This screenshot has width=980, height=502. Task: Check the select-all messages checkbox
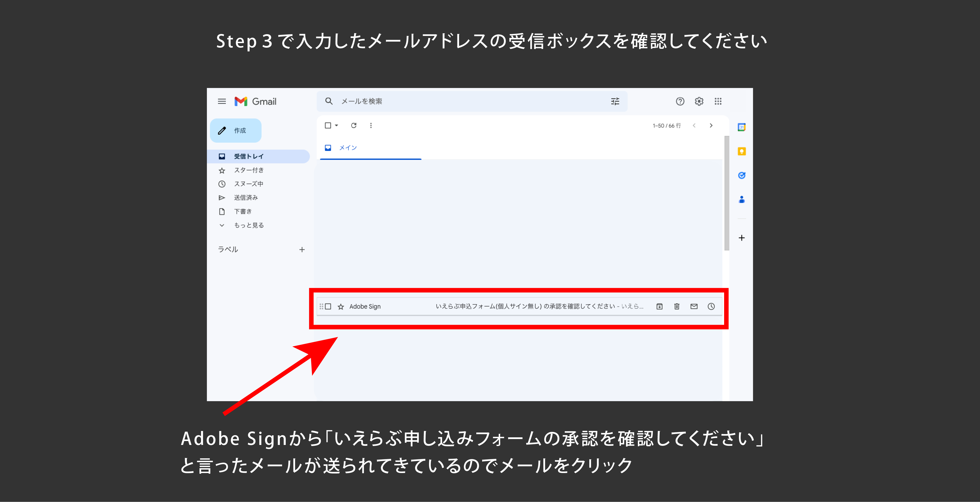tap(328, 126)
